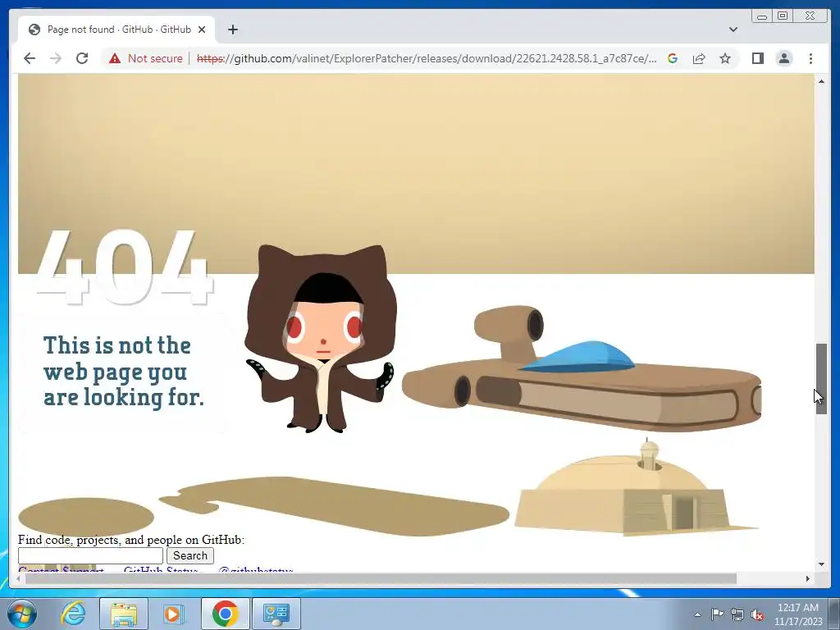Open the Google search icon in address bar
The width and height of the screenshot is (840, 630).
[x=673, y=58]
